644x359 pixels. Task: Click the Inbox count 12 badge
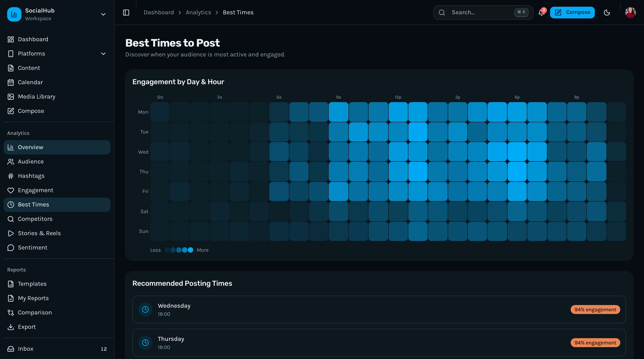tap(104, 349)
